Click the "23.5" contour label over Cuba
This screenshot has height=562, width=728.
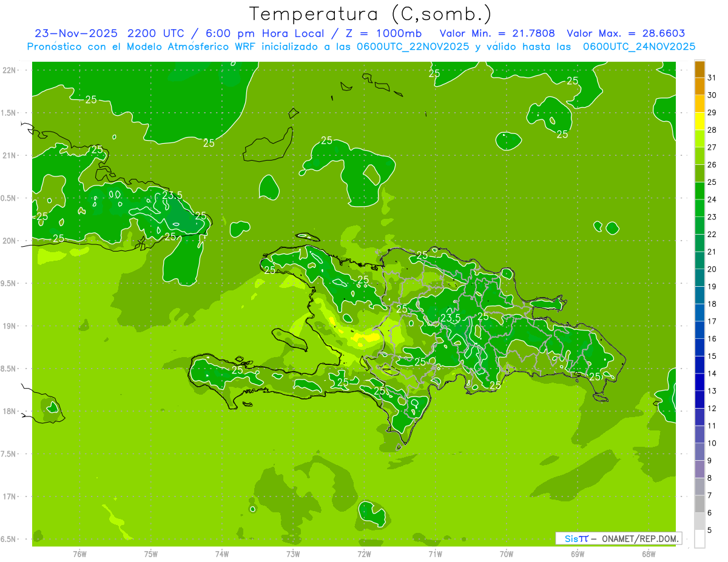[172, 195]
